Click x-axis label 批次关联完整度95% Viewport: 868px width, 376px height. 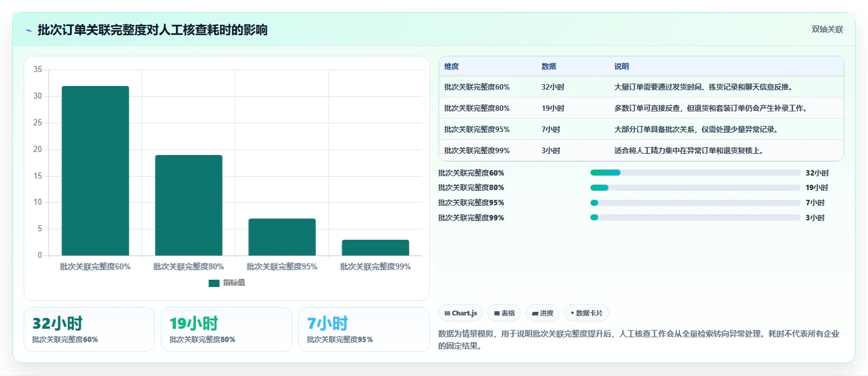282,266
